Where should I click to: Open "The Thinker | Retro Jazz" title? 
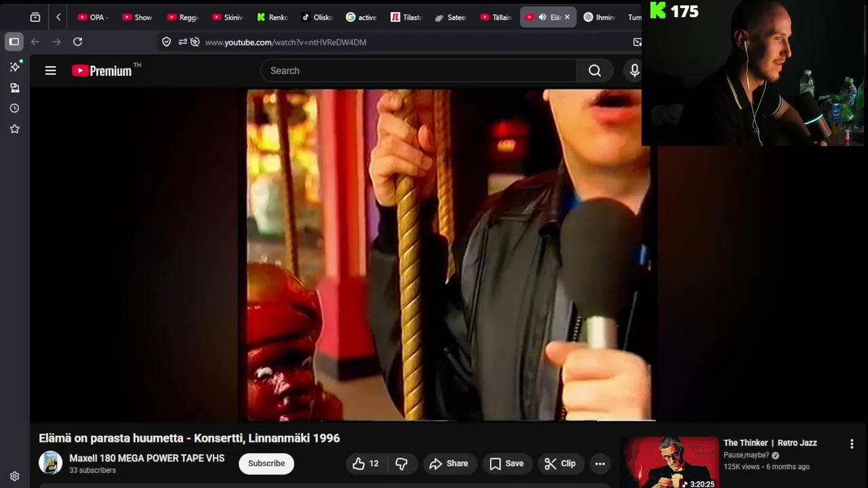pyautogui.click(x=770, y=443)
